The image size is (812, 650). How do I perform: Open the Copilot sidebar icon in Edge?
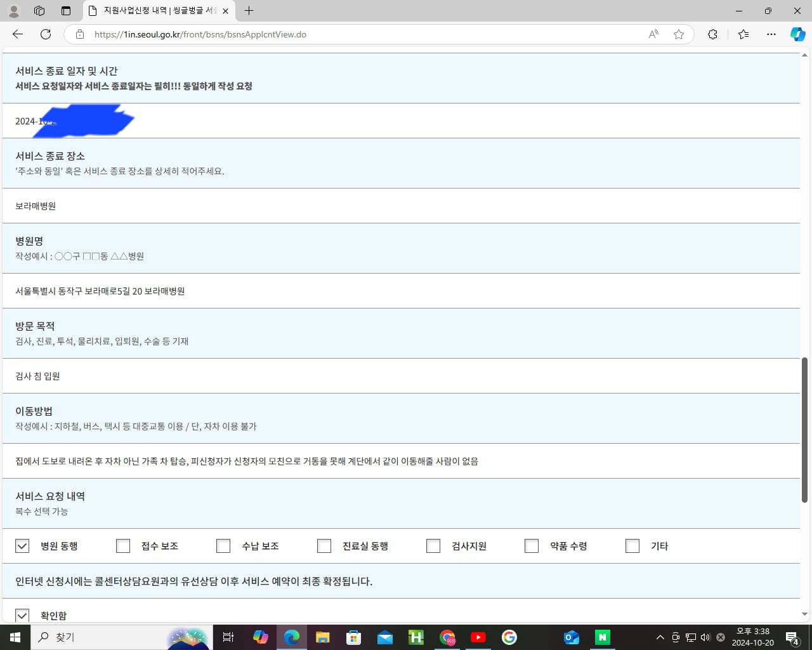click(x=797, y=34)
